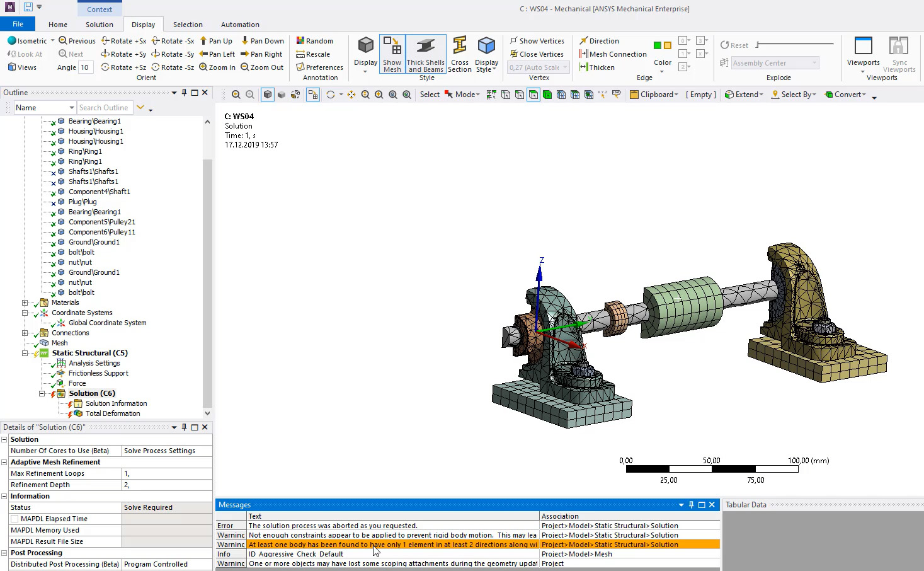Enable the Show Mesh style option
The image size is (924, 571).
point(392,55)
